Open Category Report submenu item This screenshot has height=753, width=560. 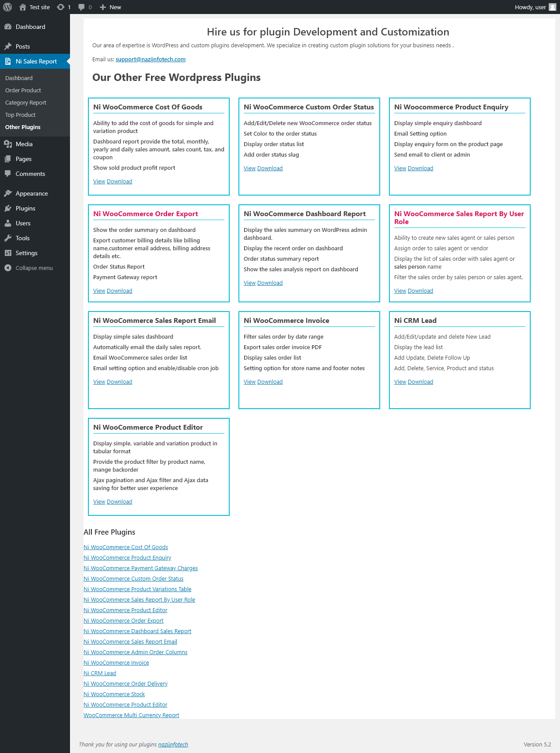(26, 102)
